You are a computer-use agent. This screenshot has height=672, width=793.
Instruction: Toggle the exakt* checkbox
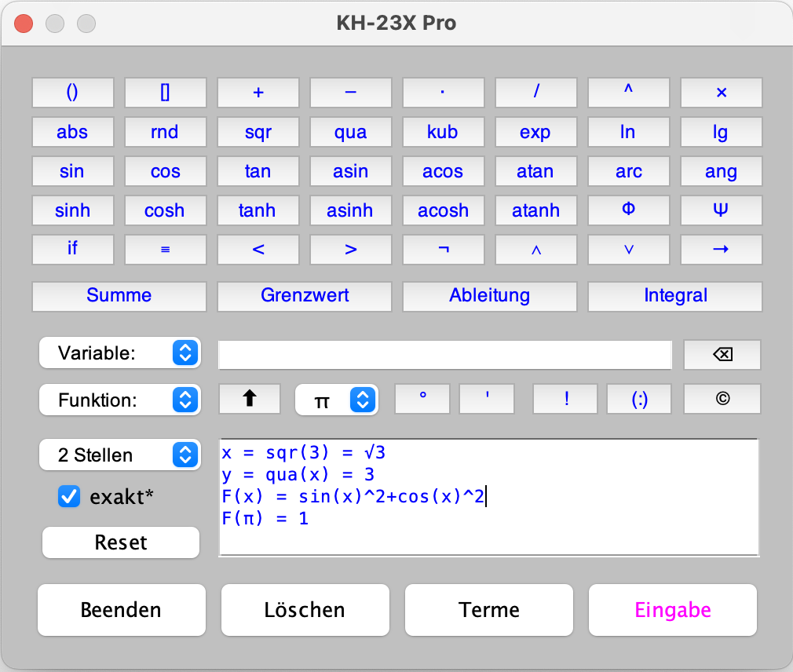point(70,496)
